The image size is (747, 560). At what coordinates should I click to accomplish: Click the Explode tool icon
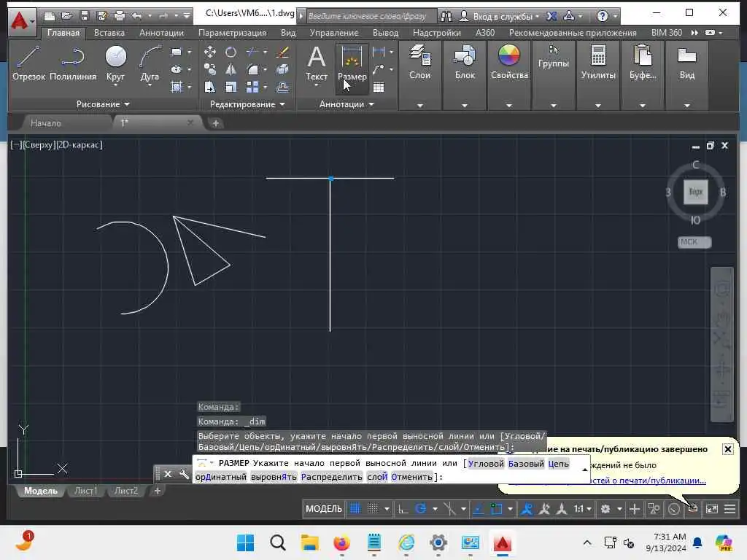pos(282,69)
